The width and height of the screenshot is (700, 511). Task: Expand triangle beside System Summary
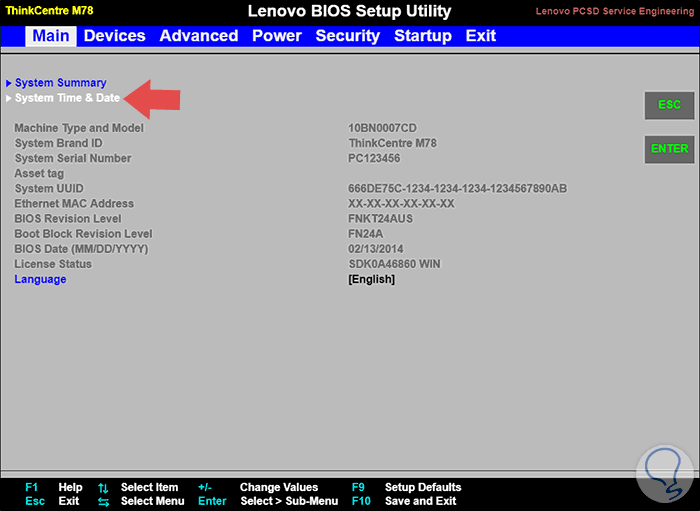click(x=8, y=83)
